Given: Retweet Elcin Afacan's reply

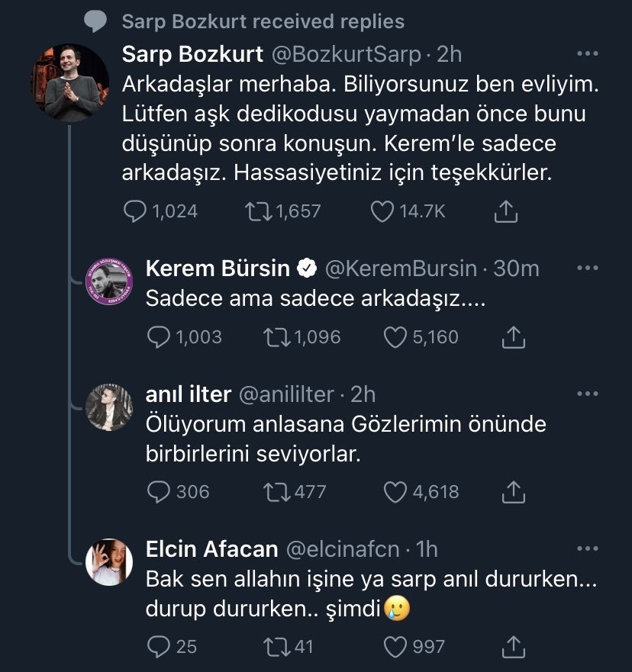Looking at the screenshot, I should click(278, 647).
